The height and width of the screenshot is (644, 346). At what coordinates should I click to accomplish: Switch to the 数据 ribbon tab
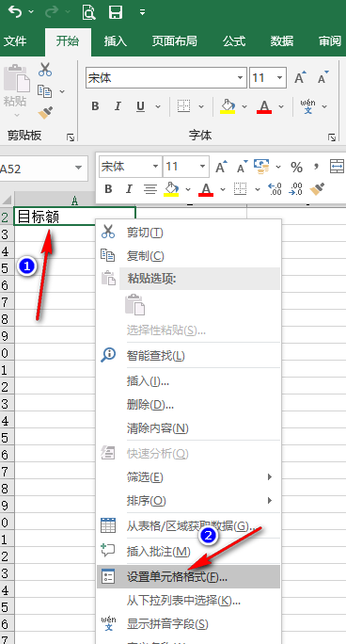coord(282,41)
